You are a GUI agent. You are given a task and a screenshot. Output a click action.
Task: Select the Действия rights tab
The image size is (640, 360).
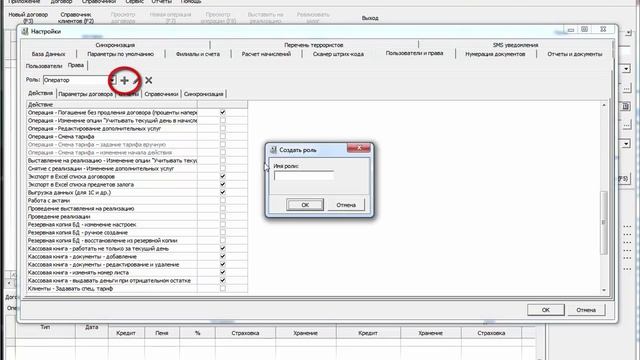point(40,93)
